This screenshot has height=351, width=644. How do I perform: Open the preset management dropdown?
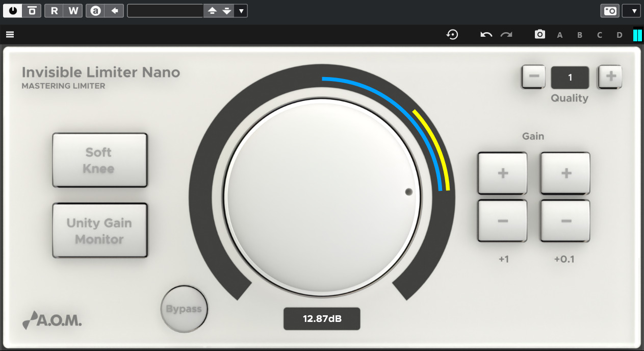pyautogui.click(x=241, y=11)
